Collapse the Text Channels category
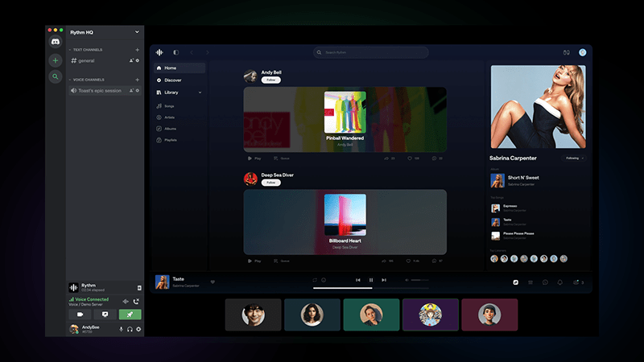 pyautogui.click(x=85, y=50)
